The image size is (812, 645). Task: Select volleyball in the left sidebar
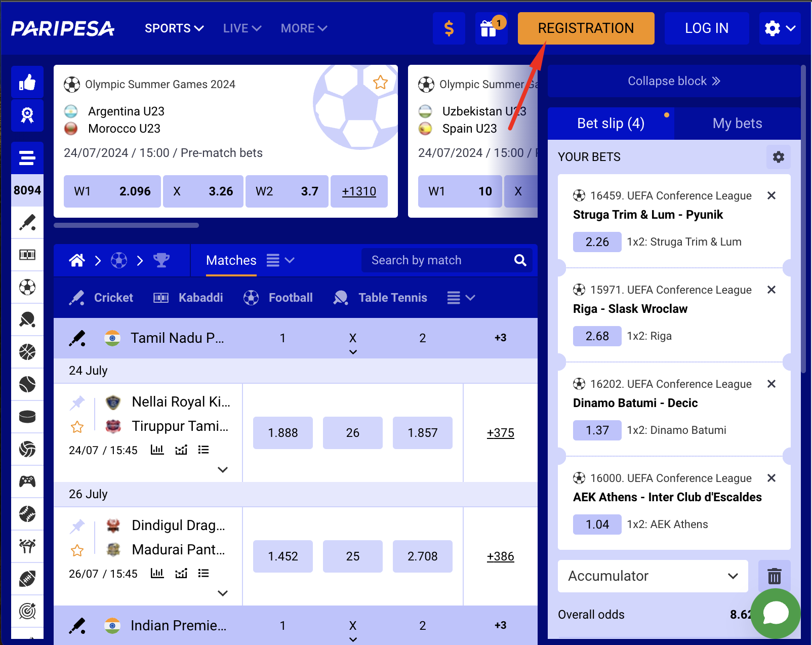coord(27,449)
